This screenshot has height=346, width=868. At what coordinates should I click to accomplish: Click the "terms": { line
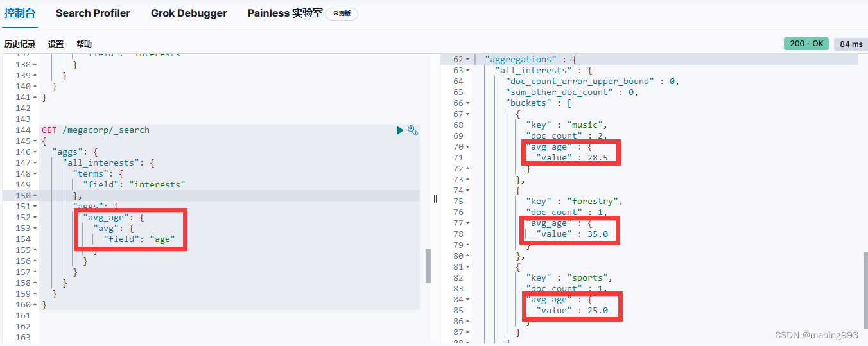[x=98, y=174]
